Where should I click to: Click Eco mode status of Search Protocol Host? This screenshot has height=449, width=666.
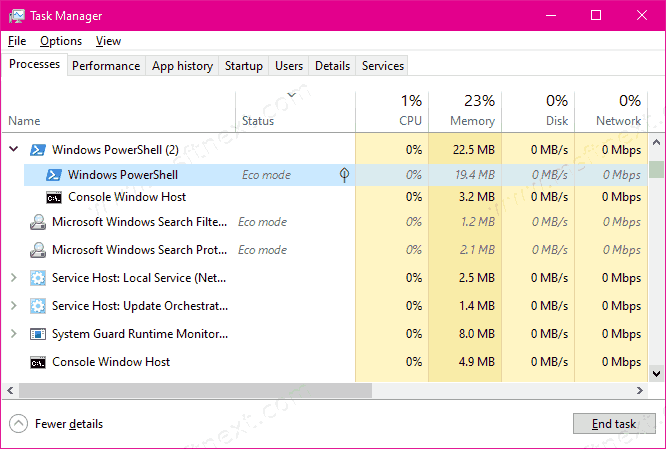tap(262, 250)
